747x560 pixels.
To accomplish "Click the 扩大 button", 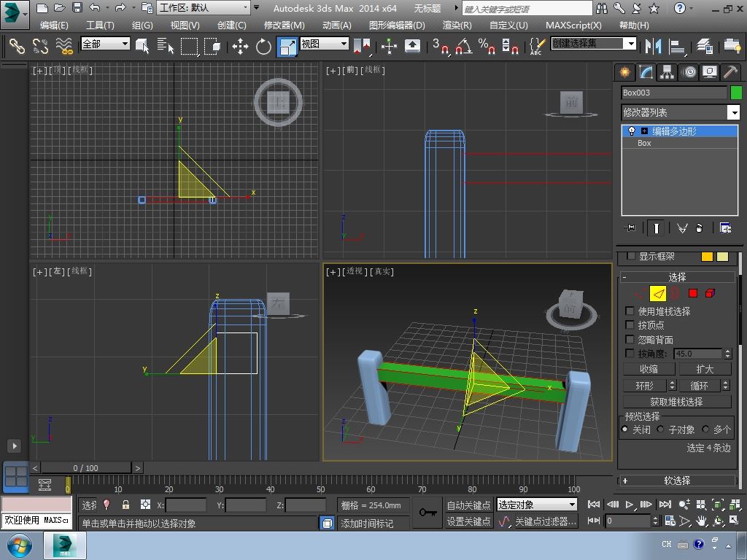I will [705, 369].
